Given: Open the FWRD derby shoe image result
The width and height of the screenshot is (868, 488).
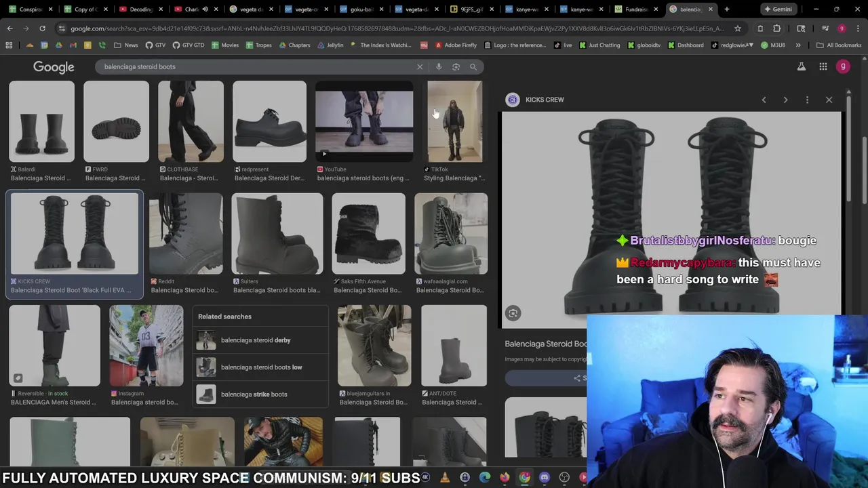Looking at the screenshot, I should click(x=116, y=122).
